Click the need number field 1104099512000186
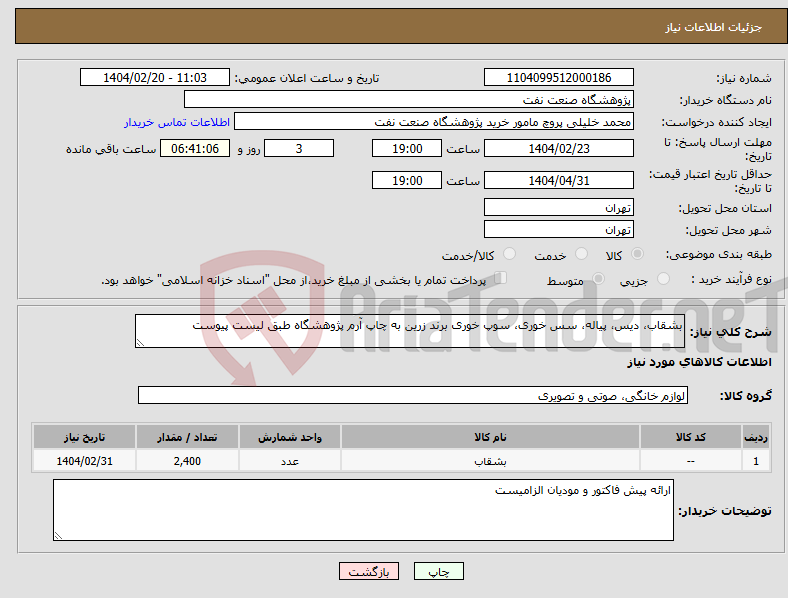 (x=559, y=77)
